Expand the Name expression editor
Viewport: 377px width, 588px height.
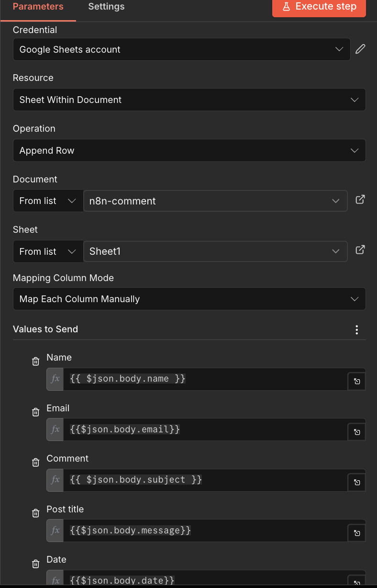pyautogui.click(x=357, y=382)
